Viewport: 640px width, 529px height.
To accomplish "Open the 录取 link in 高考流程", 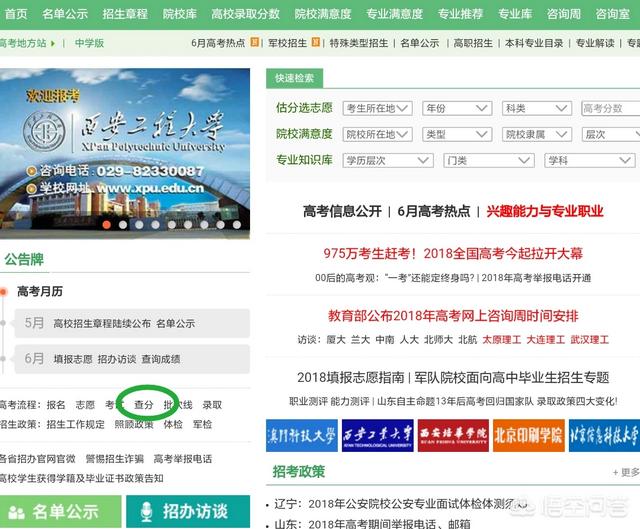I will click(212, 405).
